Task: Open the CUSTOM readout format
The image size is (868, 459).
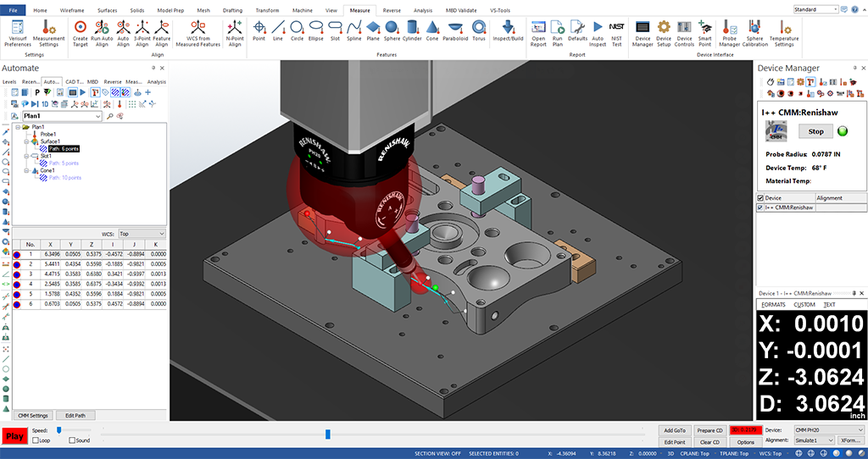Action: pos(804,305)
